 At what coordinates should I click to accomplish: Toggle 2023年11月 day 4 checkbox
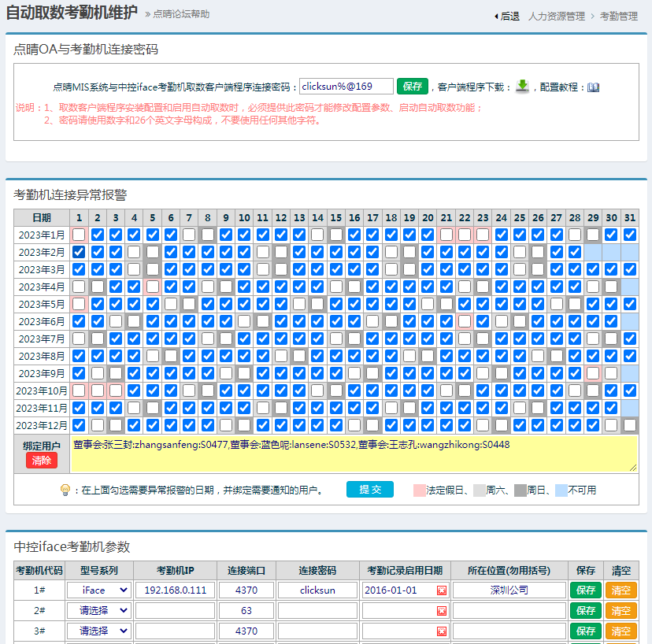(x=134, y=408)
